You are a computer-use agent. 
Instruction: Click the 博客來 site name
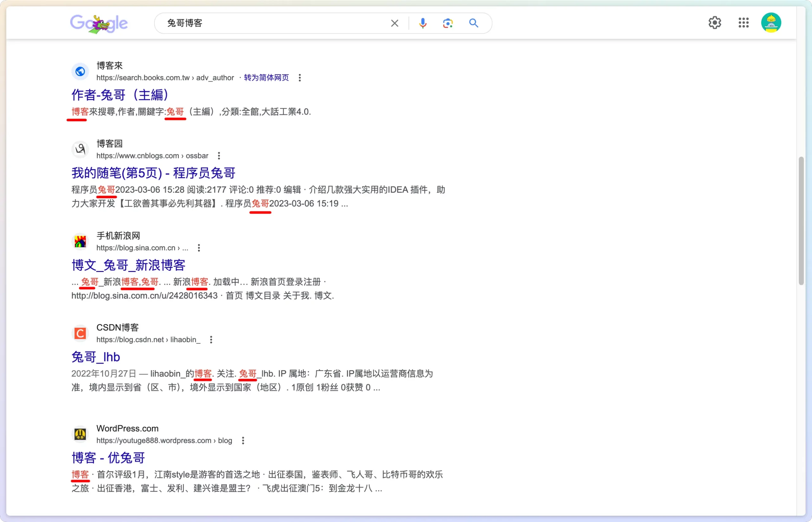coord(109,65)
